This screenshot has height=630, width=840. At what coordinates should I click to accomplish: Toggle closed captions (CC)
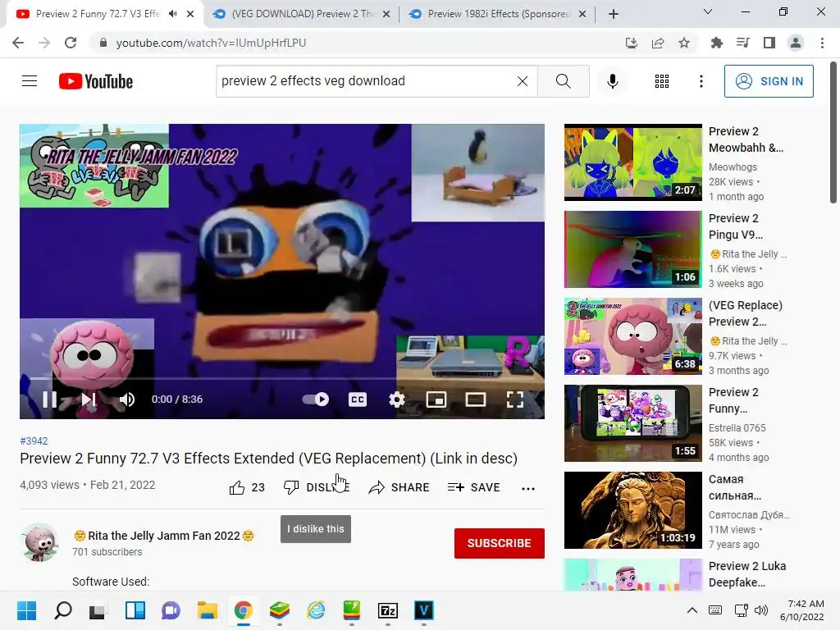[358, 399]
